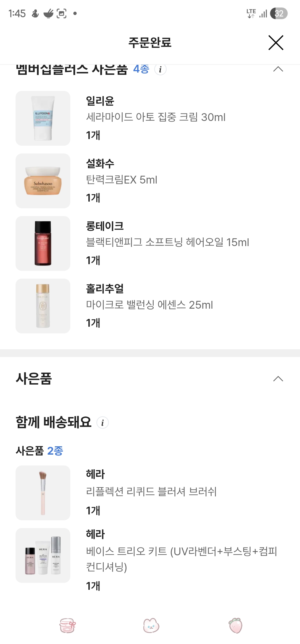Image resolution: width=300 pixels, height=644 pixels.
Task: Open the Longtake hair oil thumbnail
Action: [43, 243]
